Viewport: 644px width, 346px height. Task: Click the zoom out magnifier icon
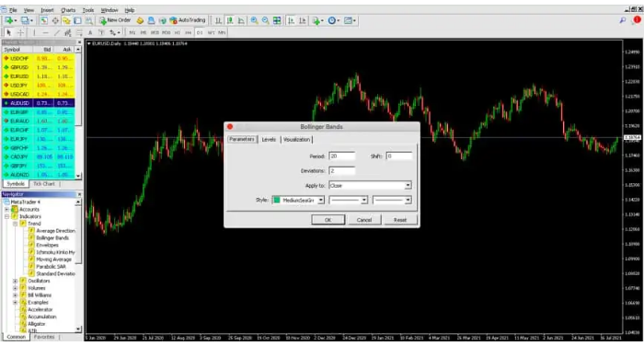265,20
